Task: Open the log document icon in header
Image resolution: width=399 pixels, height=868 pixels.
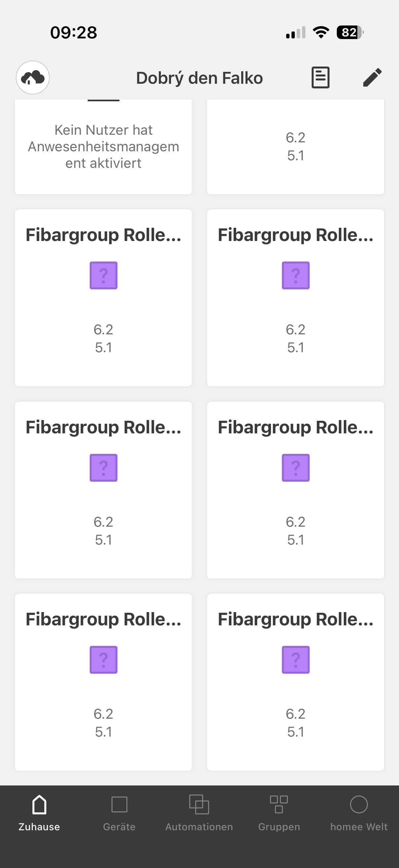Action: [x=320, y=77]
